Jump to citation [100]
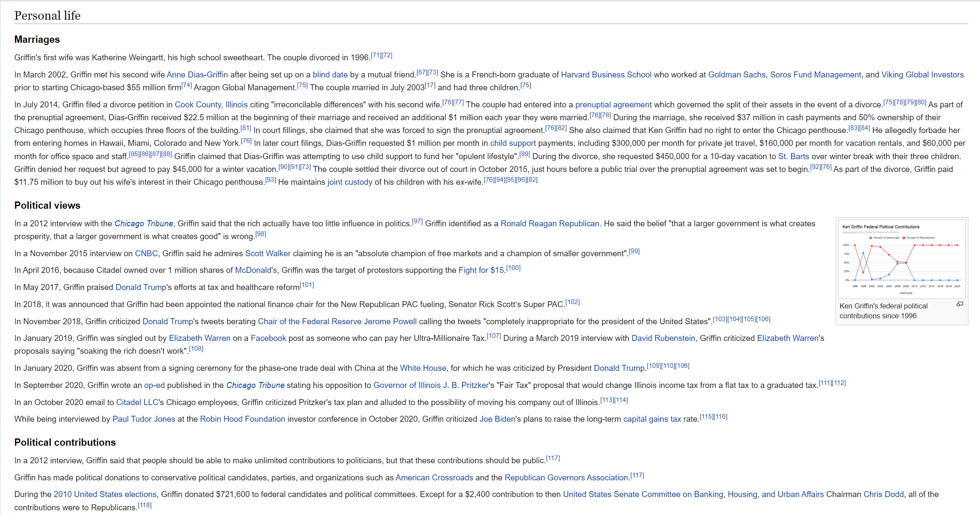This screenshot has height=515, width=980. click(x=513, y=268)
